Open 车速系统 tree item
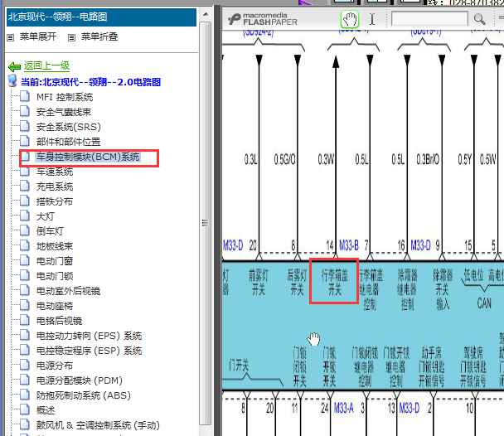 (x=55, y=172)
